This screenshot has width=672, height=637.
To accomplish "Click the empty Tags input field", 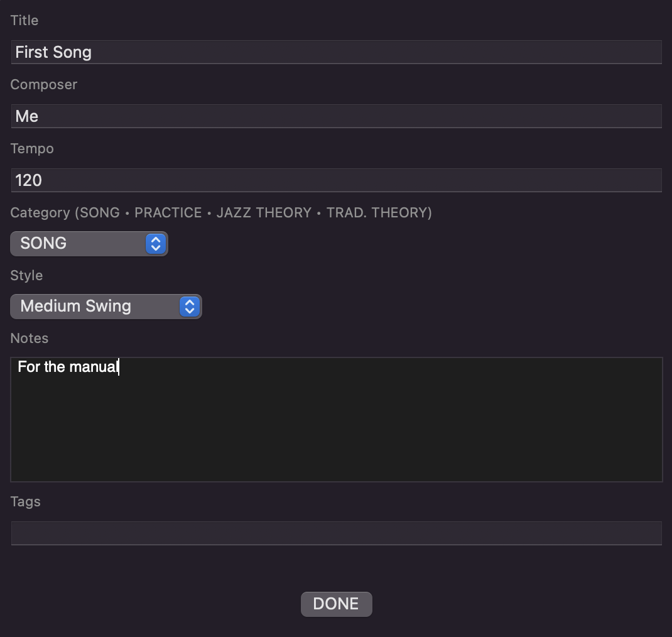I will (x=336, y=533).
